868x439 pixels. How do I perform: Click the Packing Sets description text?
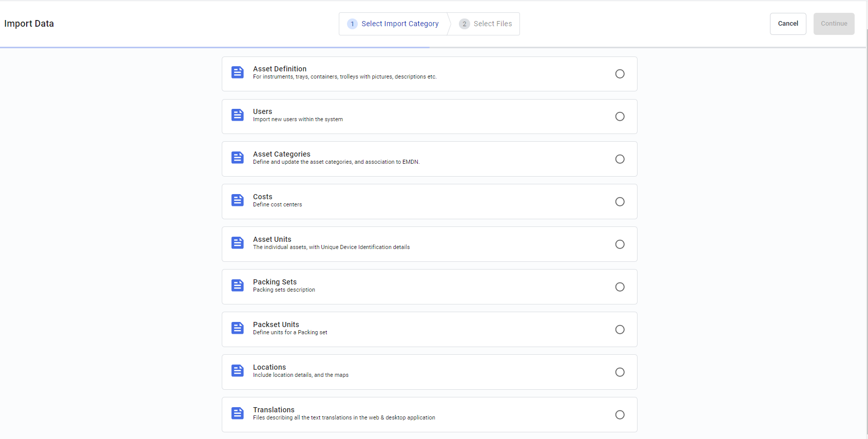pyautogui.click(x=284, y=290)
